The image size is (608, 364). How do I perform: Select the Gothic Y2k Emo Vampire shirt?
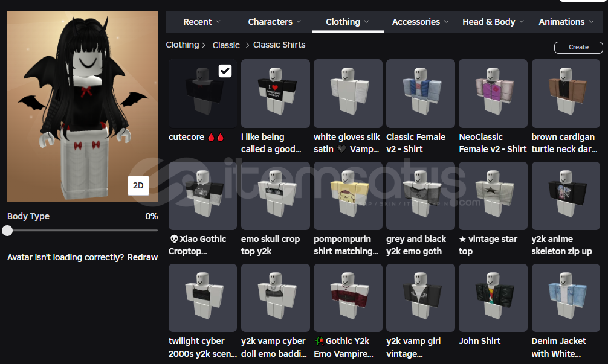[348, 298]
